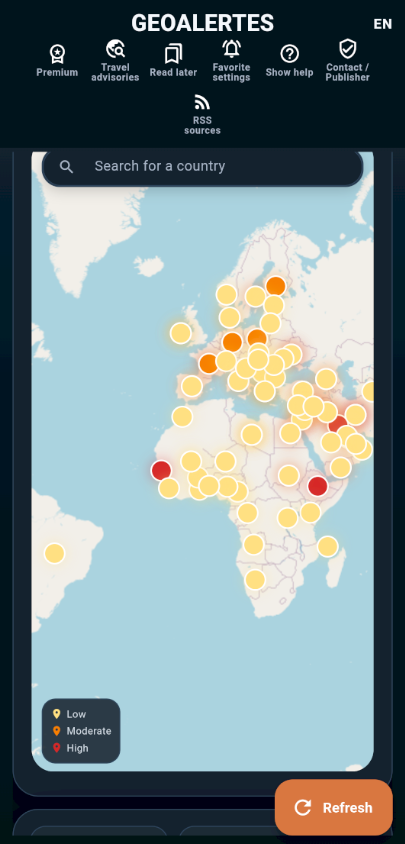Select the orange marker over western France
Screen dimensions: 405x844
[x=209, y=363]
